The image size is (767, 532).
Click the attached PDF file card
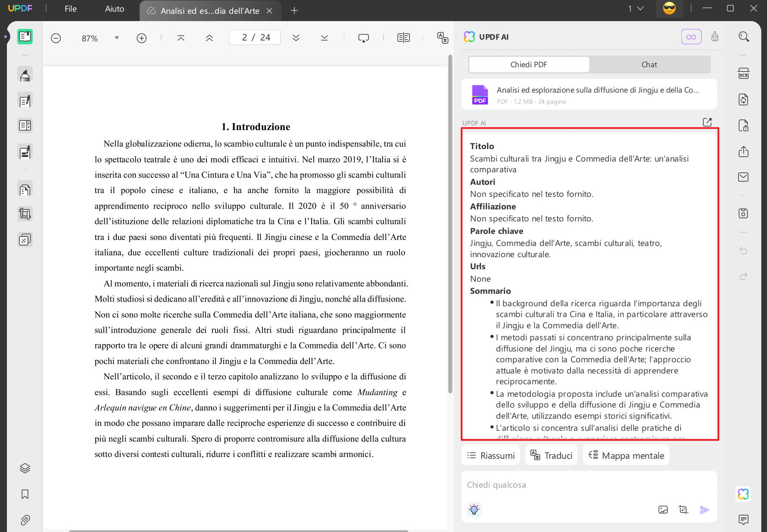[x=589, y=95]
